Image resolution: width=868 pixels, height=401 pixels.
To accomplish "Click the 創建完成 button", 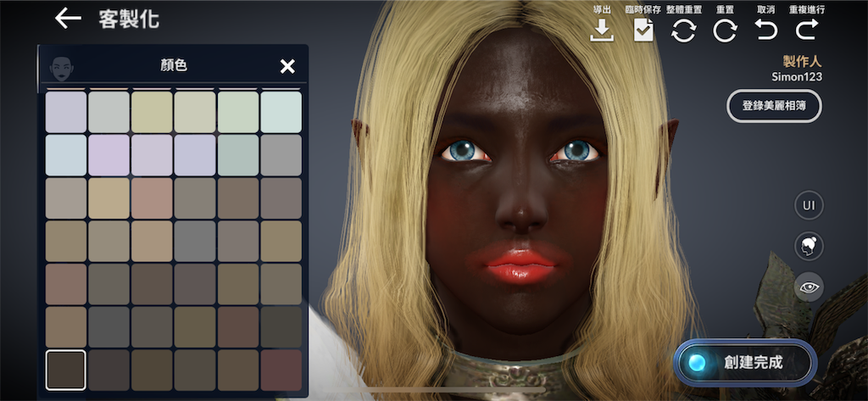I will coord(745,363).
